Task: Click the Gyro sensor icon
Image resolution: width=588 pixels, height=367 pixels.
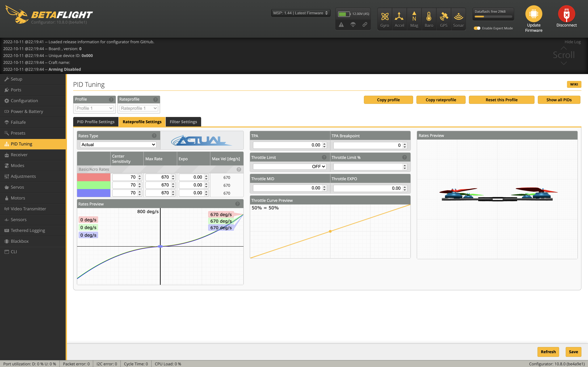Action: [385, 17]
